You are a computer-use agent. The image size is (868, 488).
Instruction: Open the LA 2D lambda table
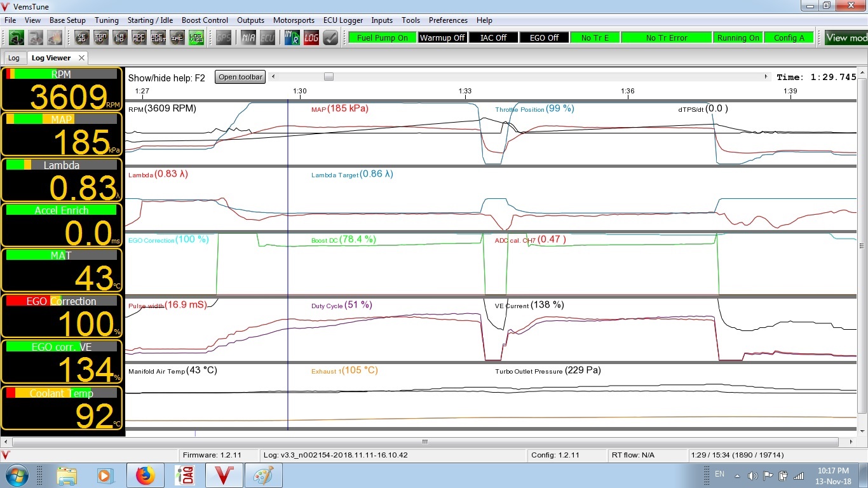coord(119,37)
